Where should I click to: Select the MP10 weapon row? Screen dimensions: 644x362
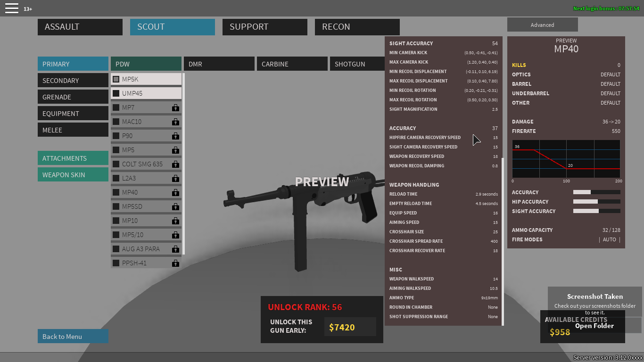(146, 221)
